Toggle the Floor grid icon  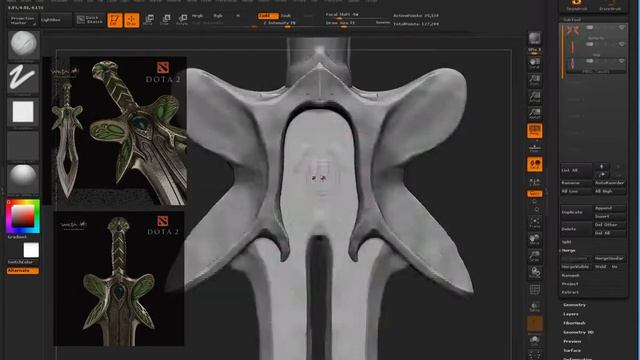[x=535, y=147]
